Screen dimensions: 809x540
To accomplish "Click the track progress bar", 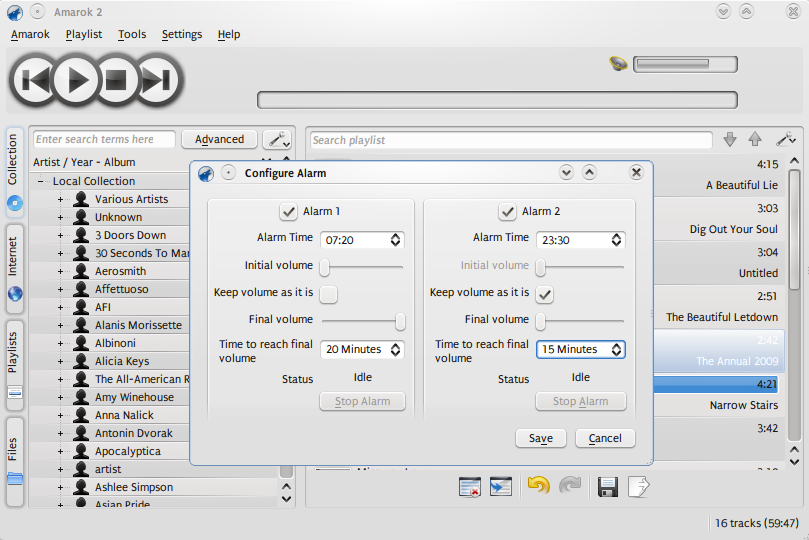I will click(x=497, y=100).
